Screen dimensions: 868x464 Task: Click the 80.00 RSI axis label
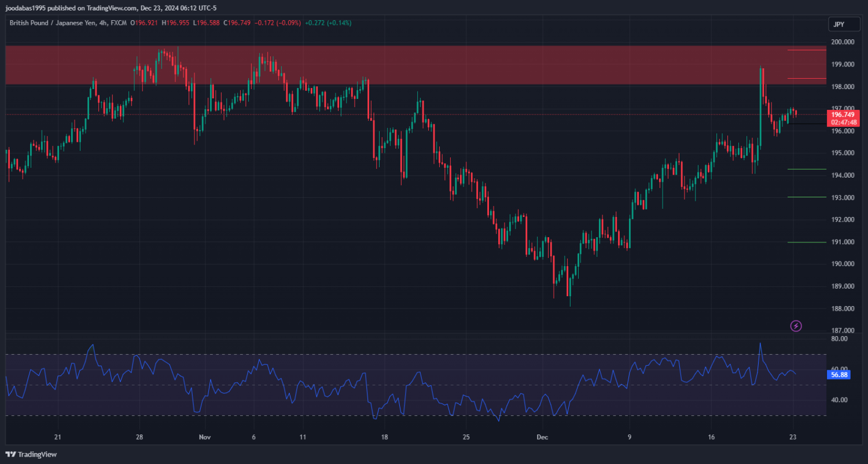pos(840,339)
